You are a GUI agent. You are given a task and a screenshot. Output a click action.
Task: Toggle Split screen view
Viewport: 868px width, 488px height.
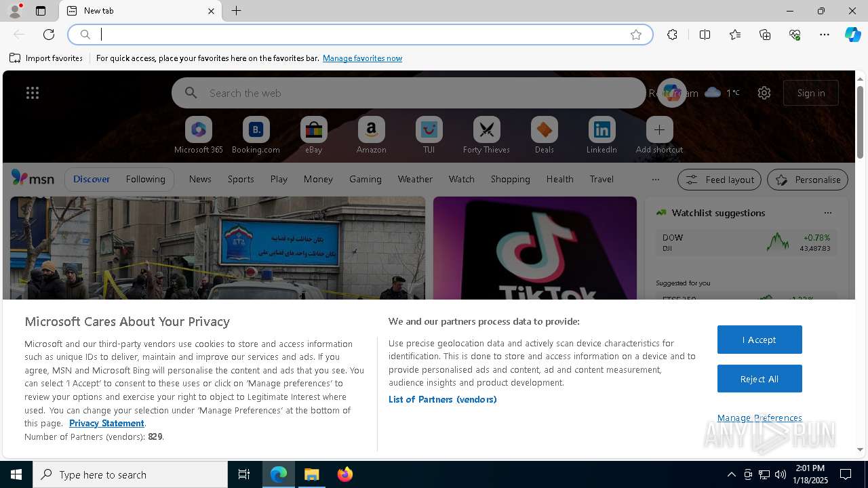[x=705, y=35]
